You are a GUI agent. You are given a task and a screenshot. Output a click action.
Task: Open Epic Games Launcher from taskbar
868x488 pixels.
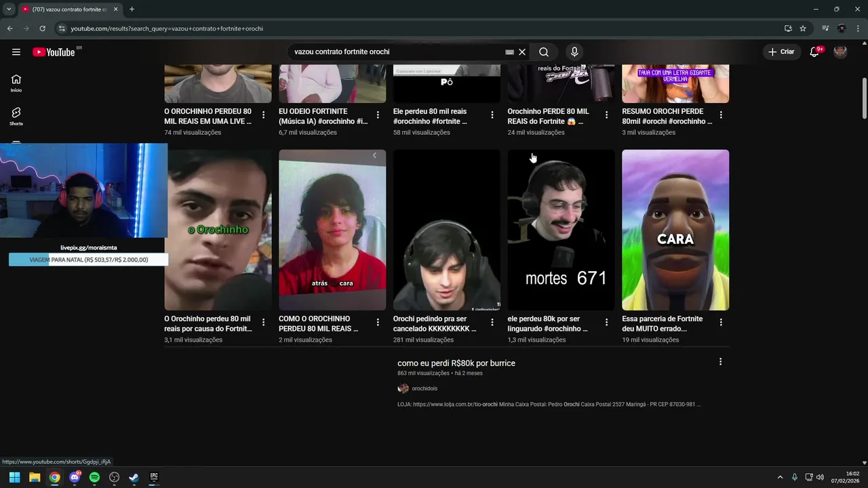(x=154, y=477)
